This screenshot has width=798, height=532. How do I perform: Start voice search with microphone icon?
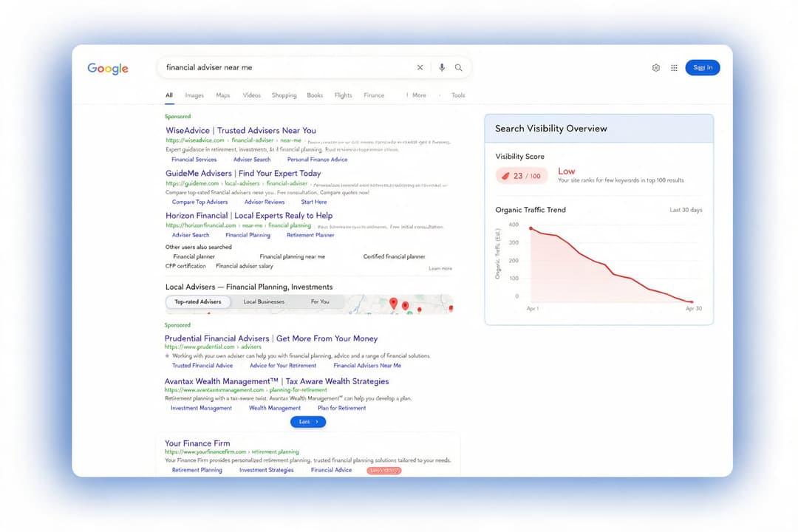click(442, 67)
